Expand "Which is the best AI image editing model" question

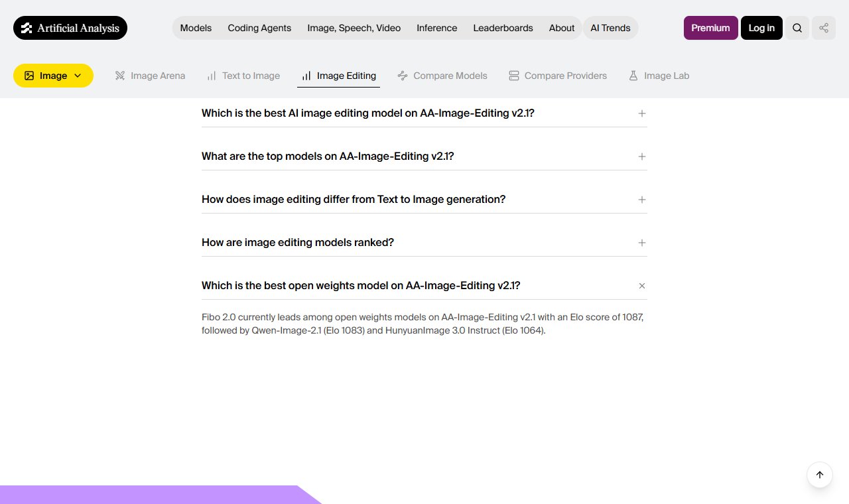(x=424, y=113)
